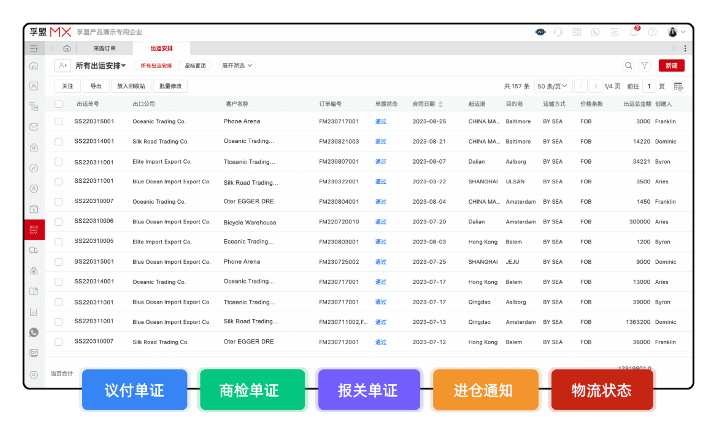
Task: Expand the 展开筛选 filter dropdown
Action: (237, 65)
